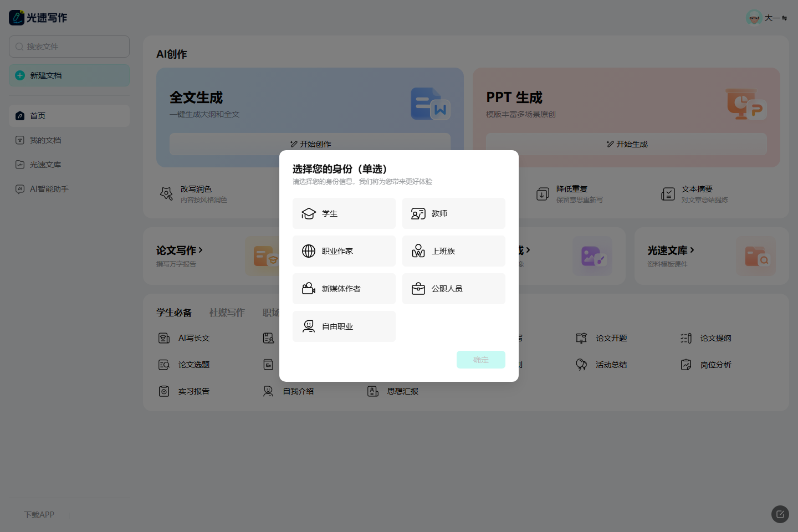The width and height of the screenshot is (798, 532).
Task: Open the 下载APP link
Action: click(39, 515)
